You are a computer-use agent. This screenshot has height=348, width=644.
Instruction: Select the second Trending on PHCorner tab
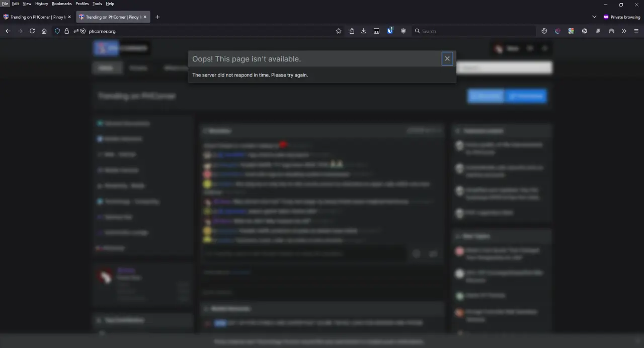(113, 17)
